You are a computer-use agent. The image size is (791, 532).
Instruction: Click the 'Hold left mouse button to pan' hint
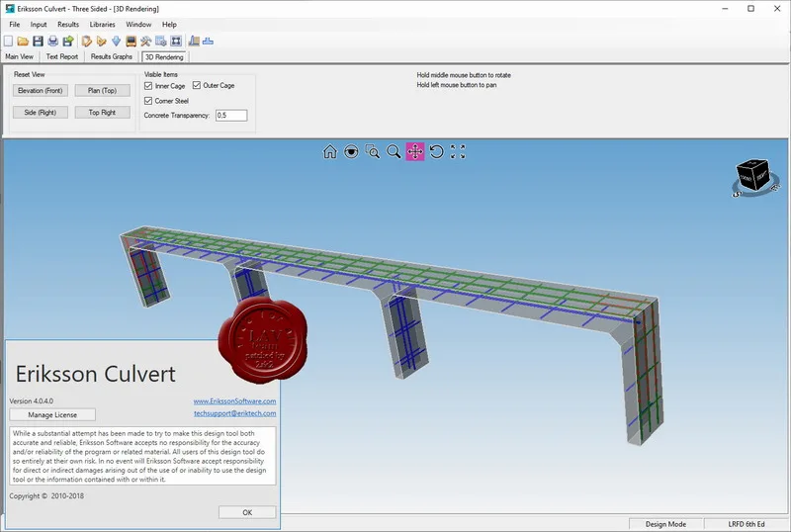pos(457,85)
